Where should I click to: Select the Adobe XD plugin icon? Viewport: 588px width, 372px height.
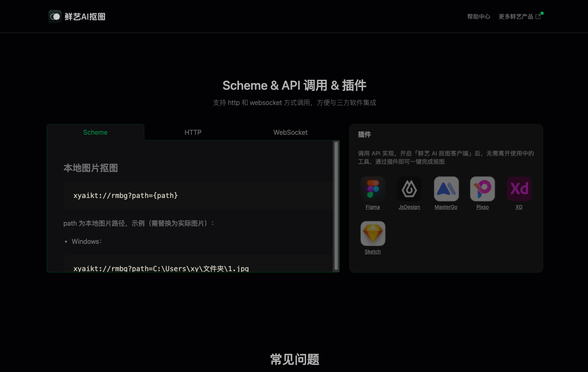[x=519, y=189]
